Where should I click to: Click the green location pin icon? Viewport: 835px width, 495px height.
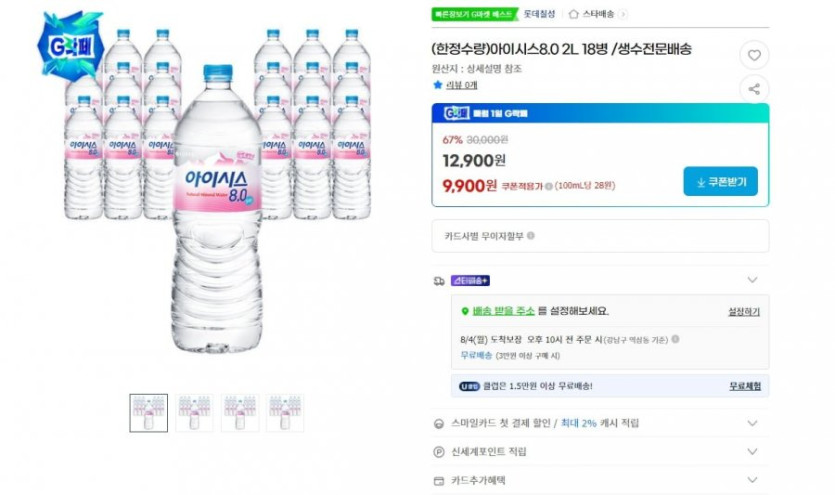click(465, 311)
